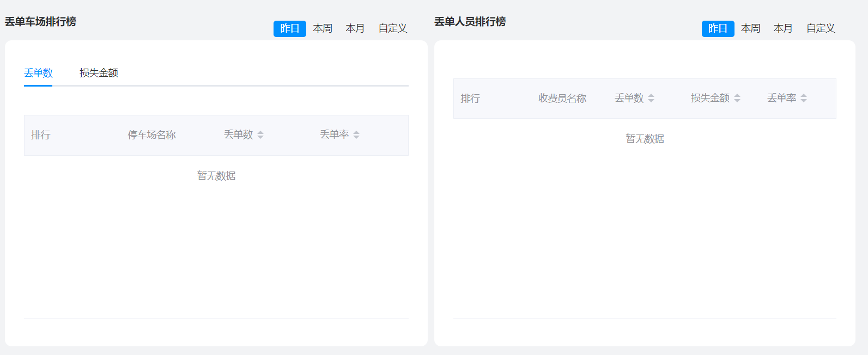Click the 丢单数 sort arrows in personnel table
868x355 pixels.
651,98
